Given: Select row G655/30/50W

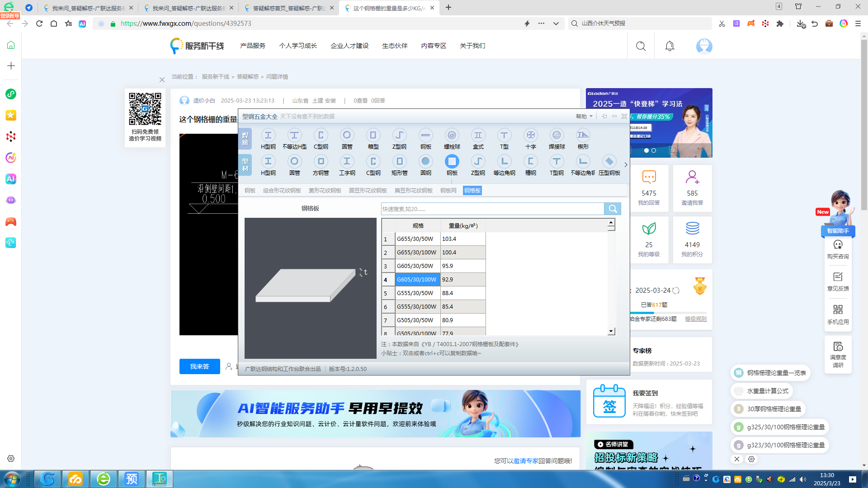Looking at the screenshot, I should [434, 239].
